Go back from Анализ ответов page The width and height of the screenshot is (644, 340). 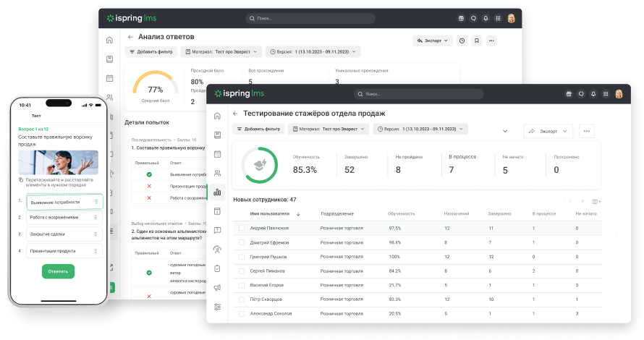tap(130, 37)
